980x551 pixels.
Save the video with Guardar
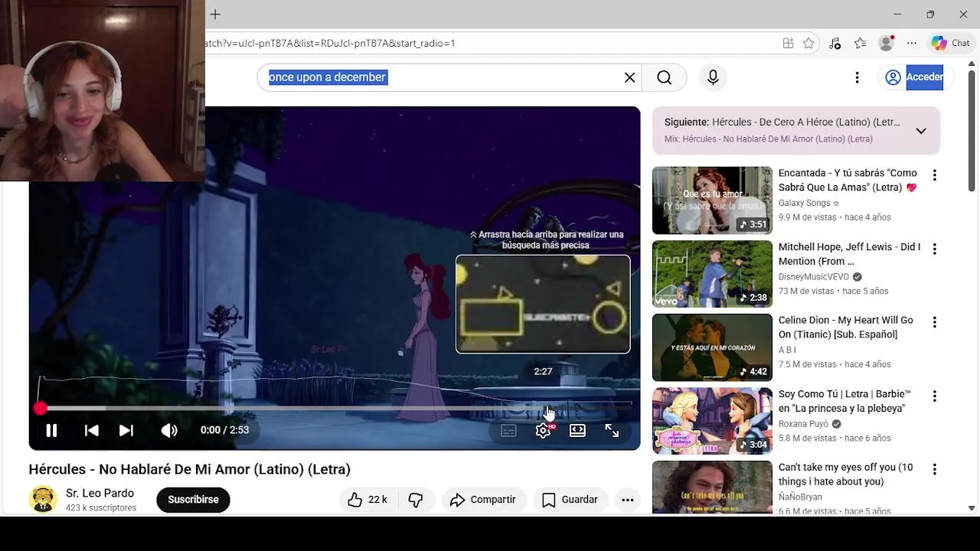click(x=570, y=500)
